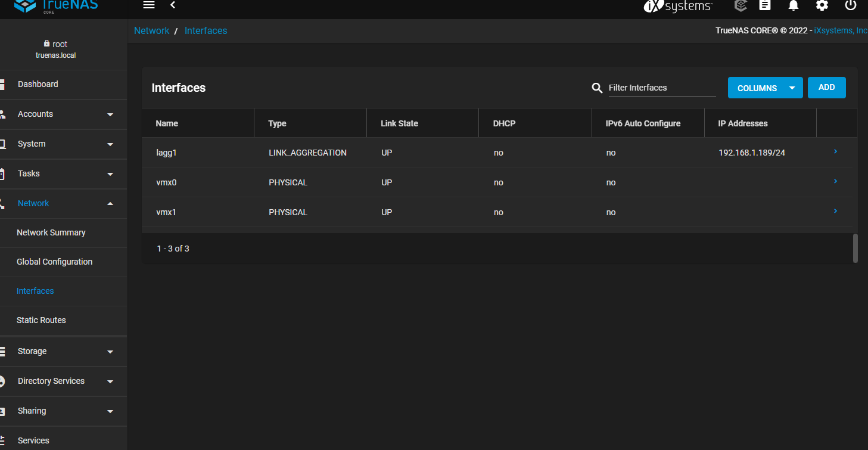This screenshot has width=868, height=450.
Task: Expand the vmx1 row details chevron
Action: pyautogui.click(x=835, y=211)
